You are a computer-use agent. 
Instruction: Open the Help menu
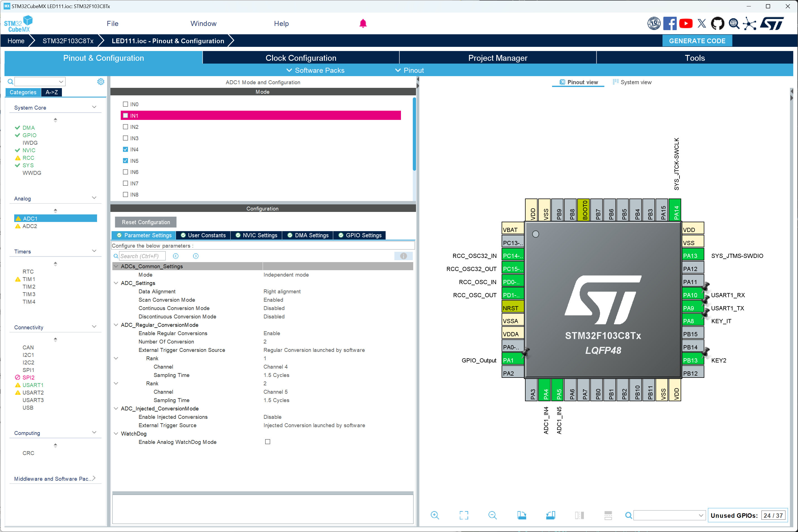click(282, 23)
